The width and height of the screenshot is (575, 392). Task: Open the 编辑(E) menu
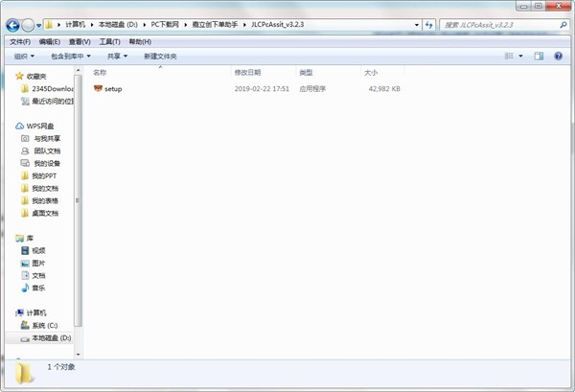pyautogui.click(x=50, y=42)
